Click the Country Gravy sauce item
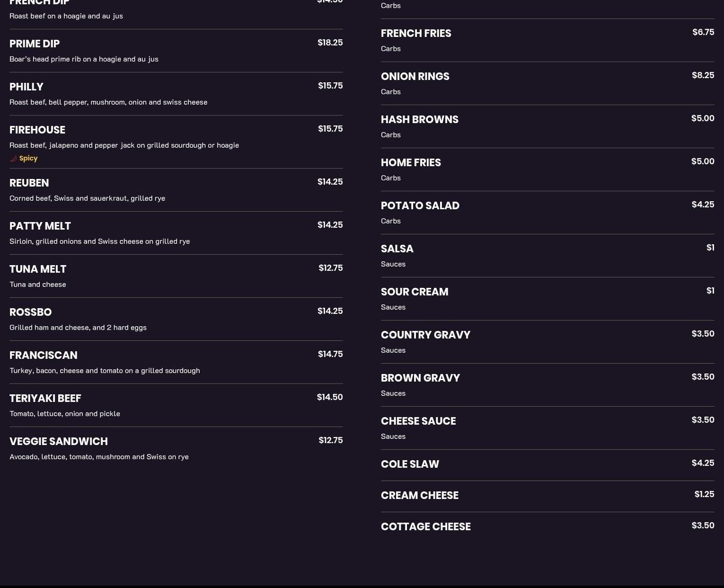 click(425, 335)
